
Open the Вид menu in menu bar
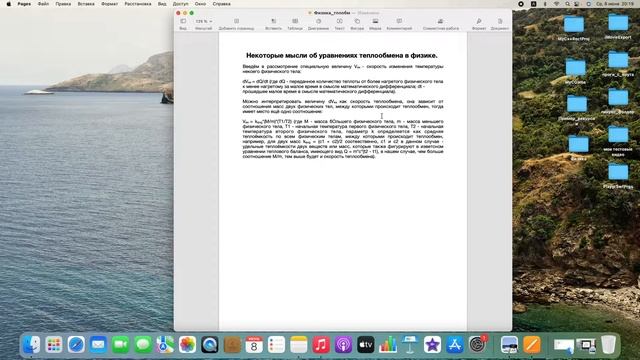pyautogui.click(x=162, y=4)
